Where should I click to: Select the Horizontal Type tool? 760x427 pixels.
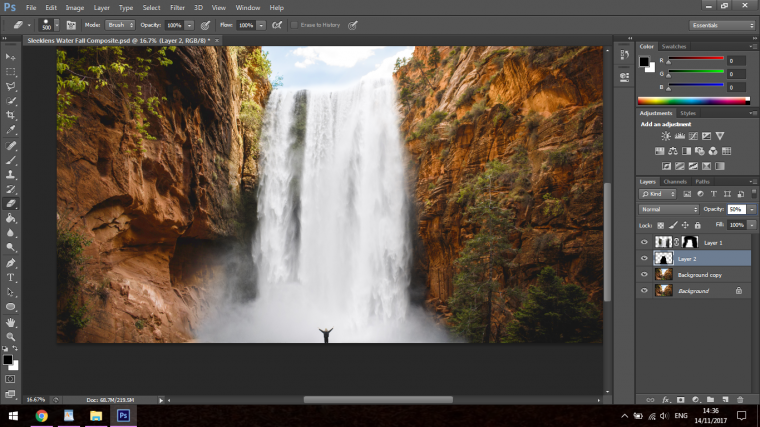coord(10,278)
